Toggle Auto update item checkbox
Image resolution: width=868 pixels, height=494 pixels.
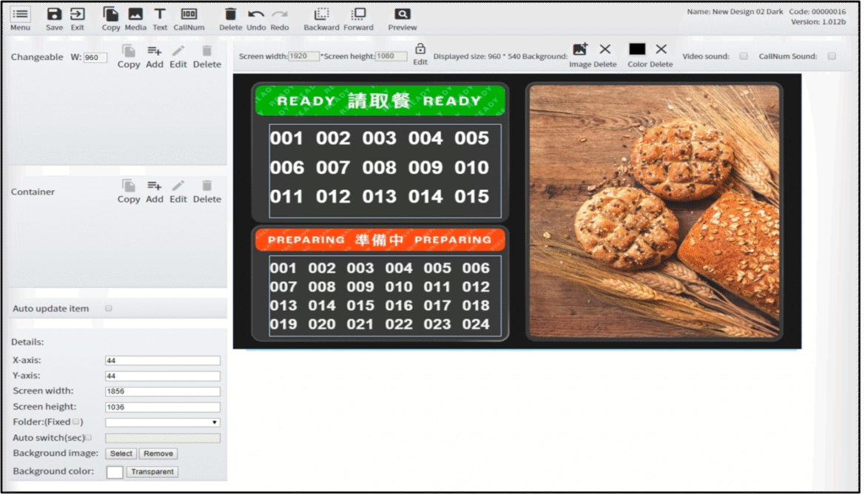pyautogui.click(x=109, y=308)
